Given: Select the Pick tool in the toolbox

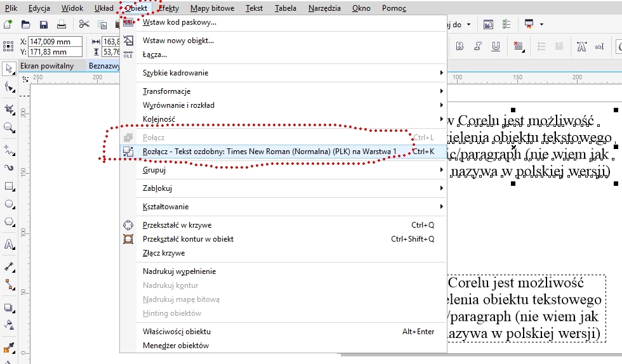Looking at the screenshot, I should [9, 68].
